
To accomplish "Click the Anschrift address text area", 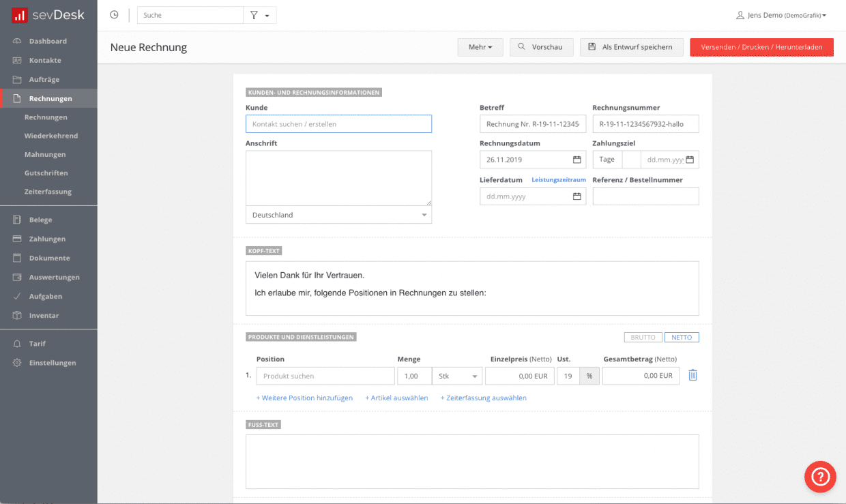I will [338, 178].
